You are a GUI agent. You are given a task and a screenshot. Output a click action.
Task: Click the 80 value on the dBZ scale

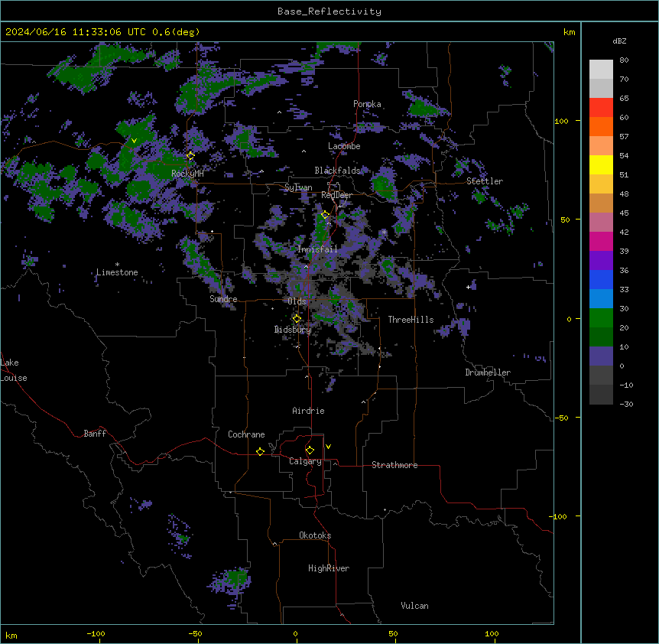coord(624,60)
